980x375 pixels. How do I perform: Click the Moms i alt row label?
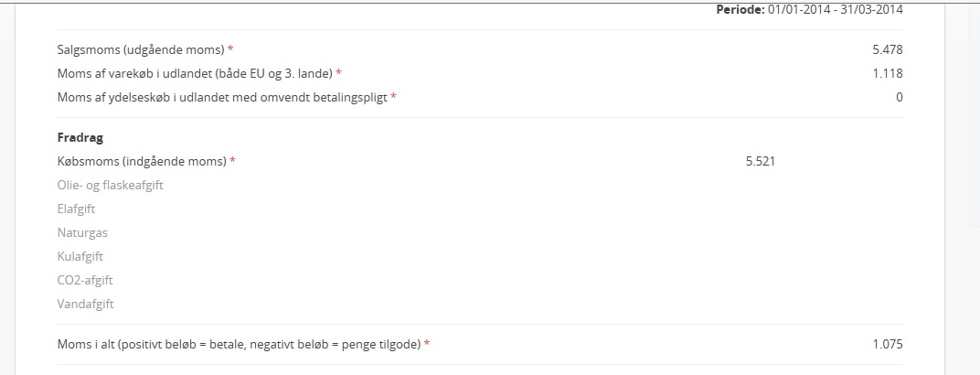click(x=239, y=344)
